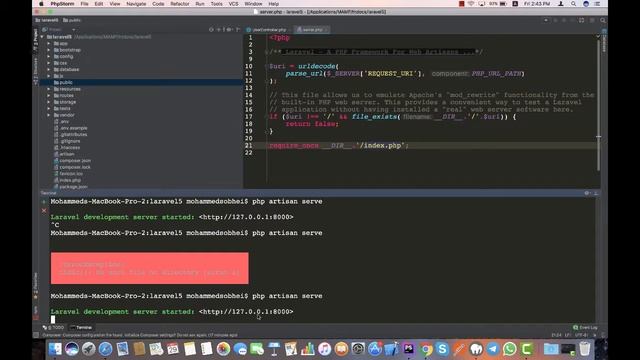Open WhatsApp from the dock
Image resolution: width=640 pixels, height=360 pixels.
pos(509,349)
